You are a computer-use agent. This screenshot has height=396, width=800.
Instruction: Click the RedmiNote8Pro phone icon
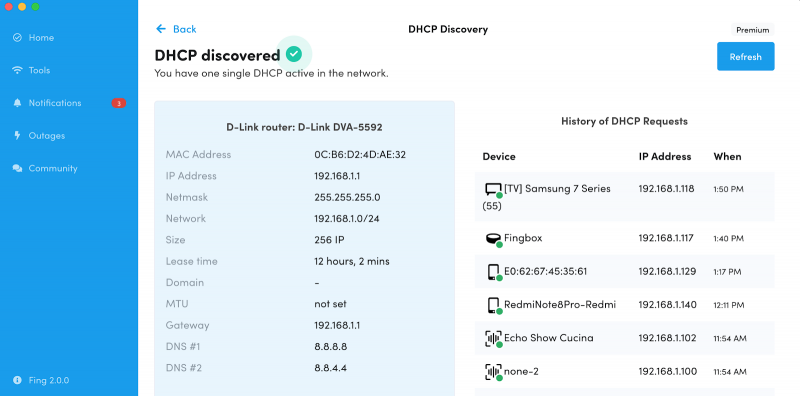(x=493, y=305)
